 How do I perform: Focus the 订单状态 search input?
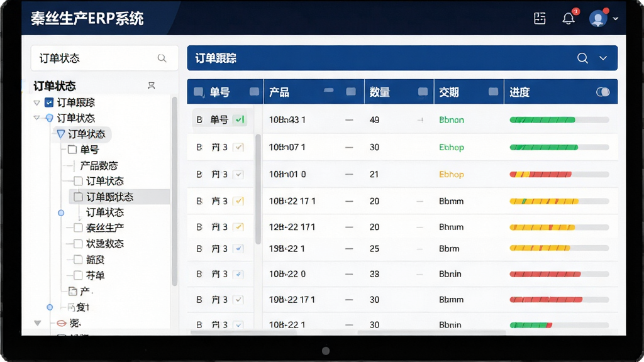tap(104, 58)
